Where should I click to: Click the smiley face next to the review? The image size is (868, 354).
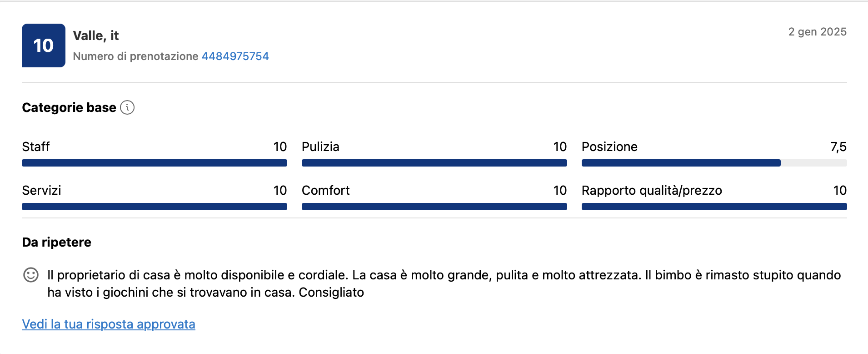pos(30,275)
